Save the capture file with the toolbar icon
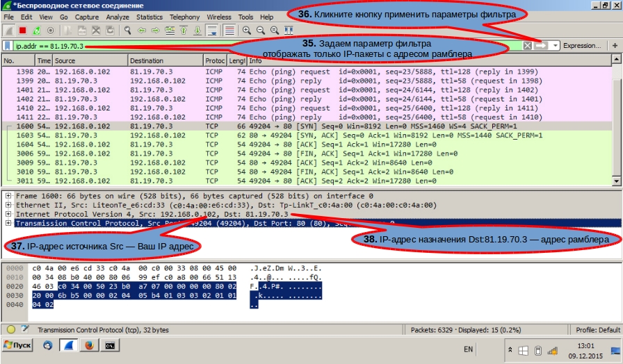The width and height of the screenshot is (623, 364). point(82,31)
